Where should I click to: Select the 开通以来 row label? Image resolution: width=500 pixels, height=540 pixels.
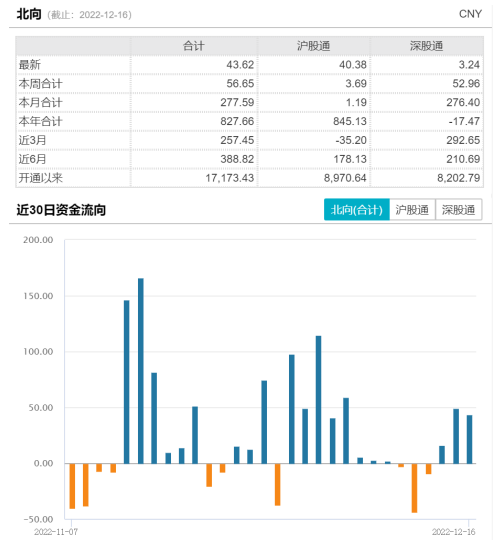(41, 178)
